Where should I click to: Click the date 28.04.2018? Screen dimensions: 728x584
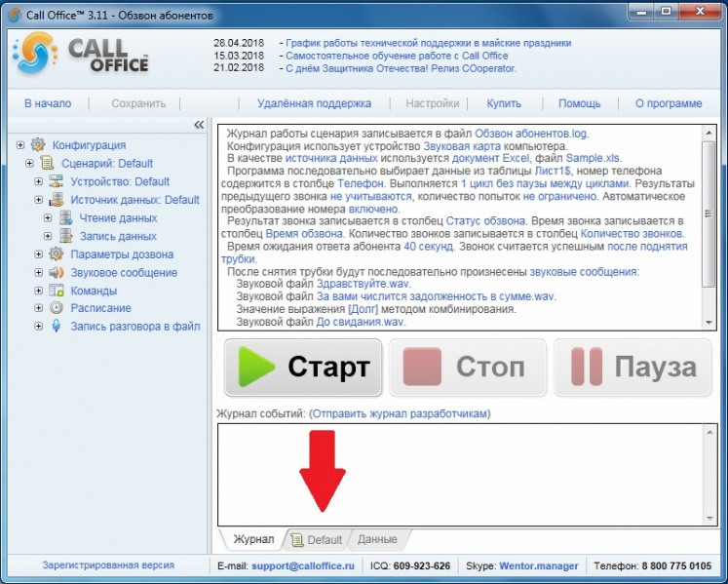239,43
